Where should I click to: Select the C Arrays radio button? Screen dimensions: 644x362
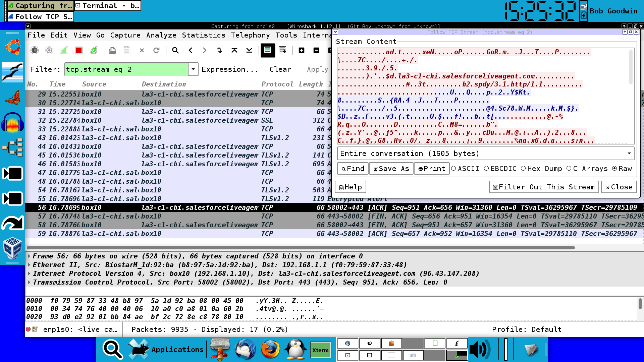(587, 169)
